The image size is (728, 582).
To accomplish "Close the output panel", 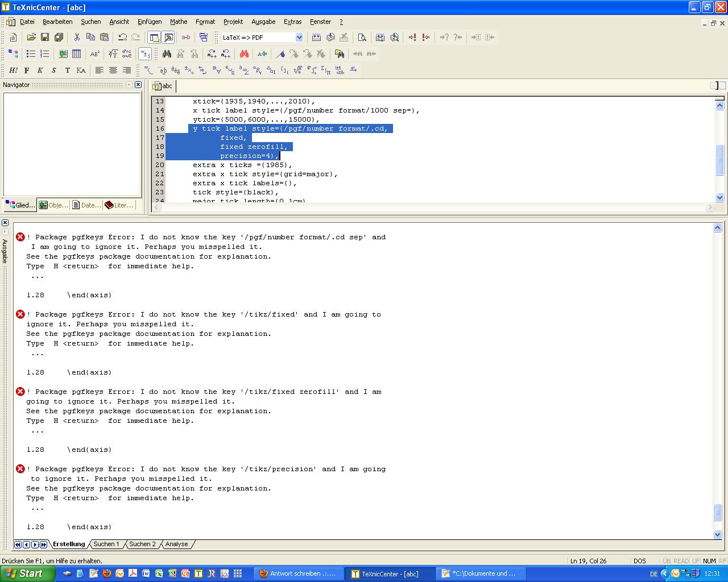I will pyautogui.click(x=5, y=223).
